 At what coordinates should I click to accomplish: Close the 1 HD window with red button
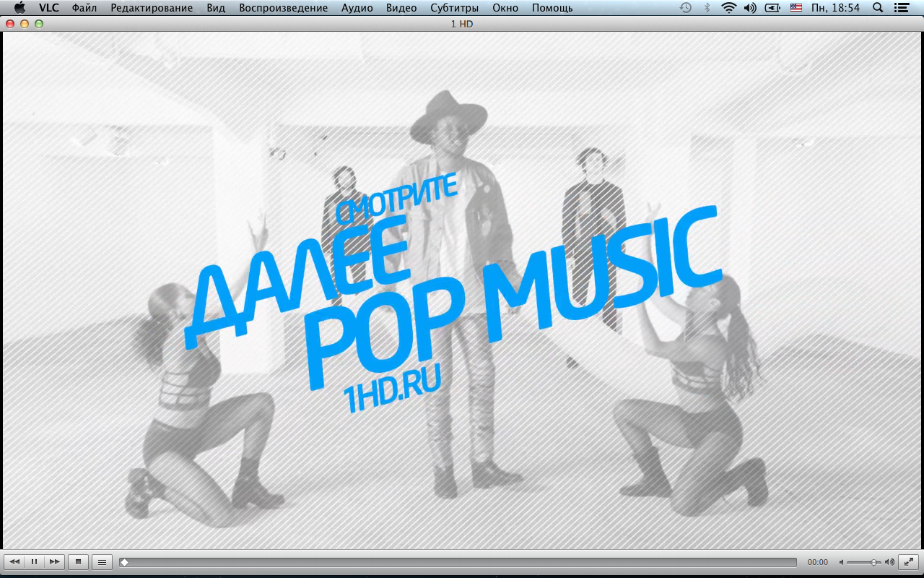(10, 24)
